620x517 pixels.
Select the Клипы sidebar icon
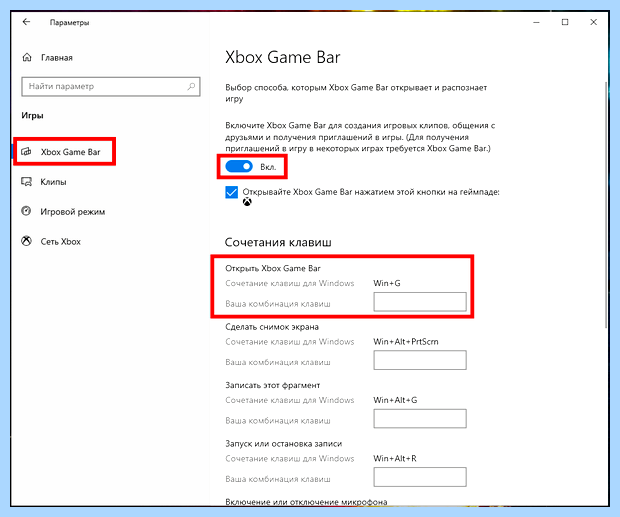[x=26, y=182]
